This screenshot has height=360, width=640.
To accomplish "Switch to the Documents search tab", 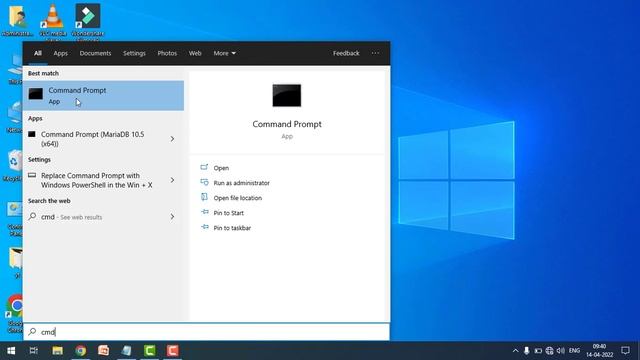I will click(95, 53).
